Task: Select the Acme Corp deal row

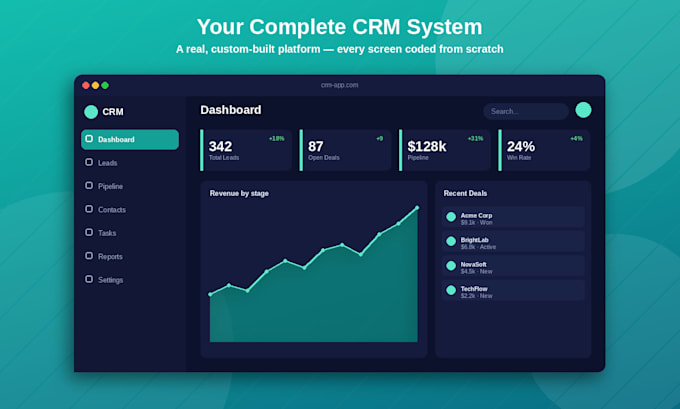Action: (513, 217)
